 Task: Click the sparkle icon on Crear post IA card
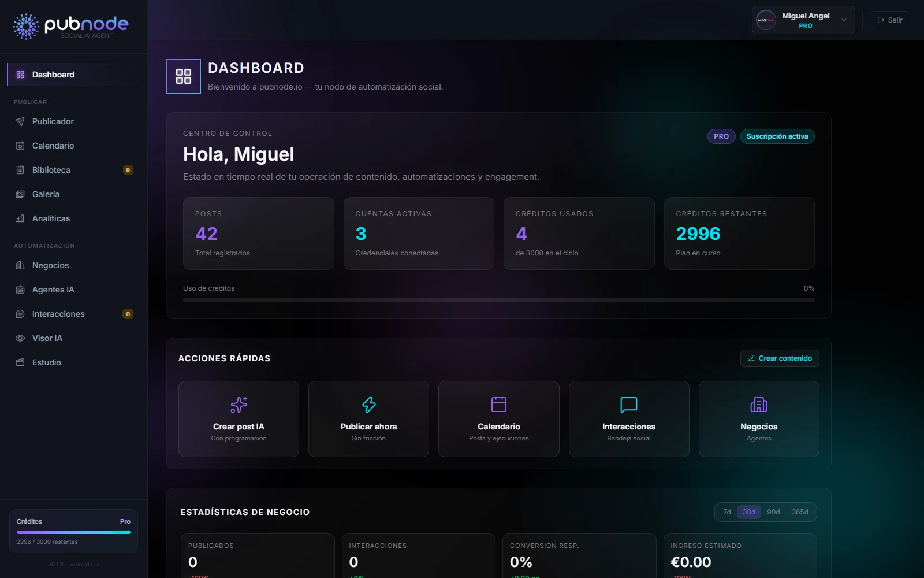point(239,405)
